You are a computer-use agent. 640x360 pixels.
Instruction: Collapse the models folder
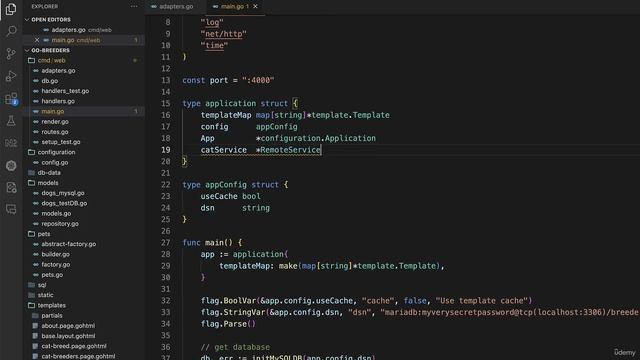(x=48, y=183)
